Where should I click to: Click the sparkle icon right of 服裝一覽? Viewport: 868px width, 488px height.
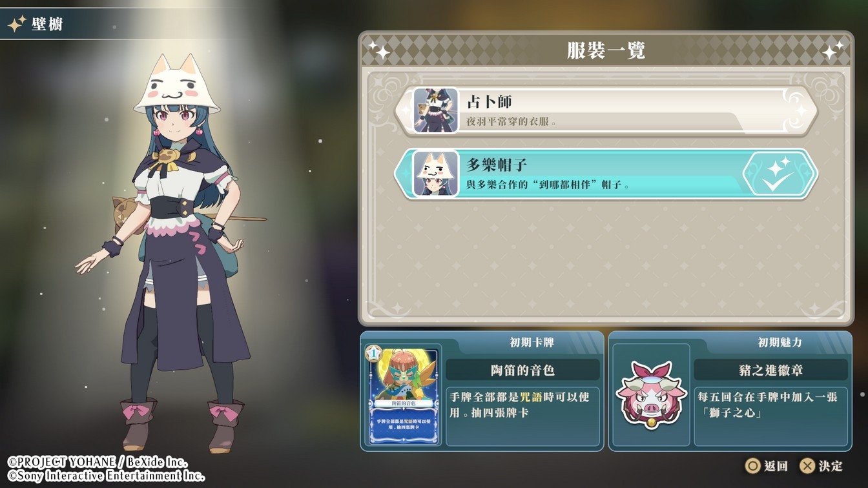tap(833, 50)
